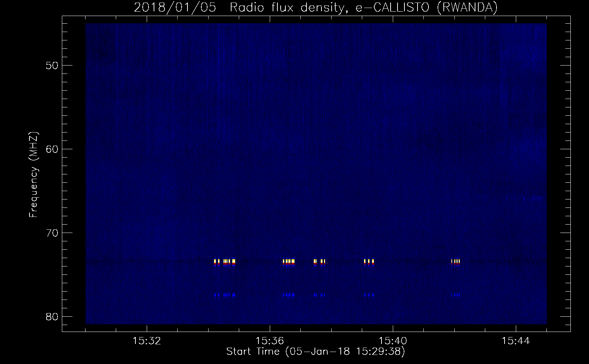Click the 70 frequency tick label
The height and width of the screenshot is (364, 589).
(51, 233)
